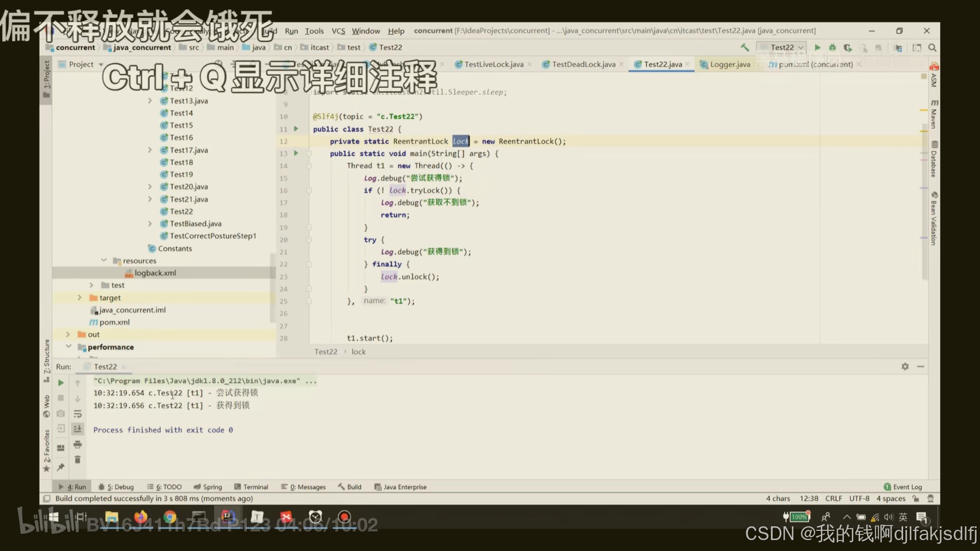Screen dimensions: 980x551
Task: Toggle the Database tool window stripe
Action: pos(933,159)
